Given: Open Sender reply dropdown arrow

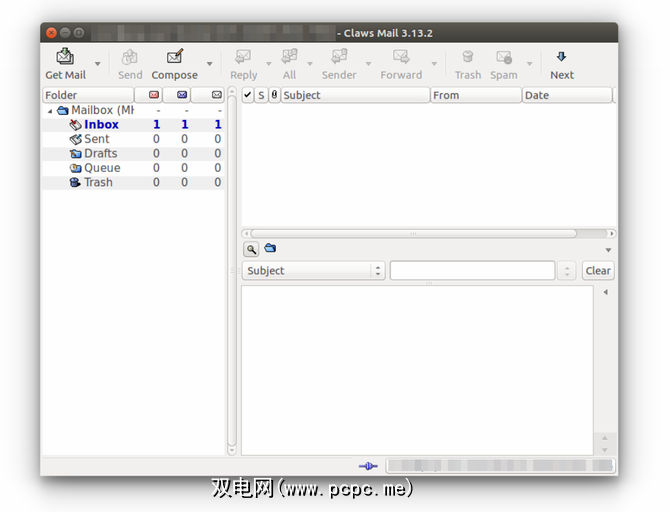Looking at the screenshot, I should coord(368,64).
